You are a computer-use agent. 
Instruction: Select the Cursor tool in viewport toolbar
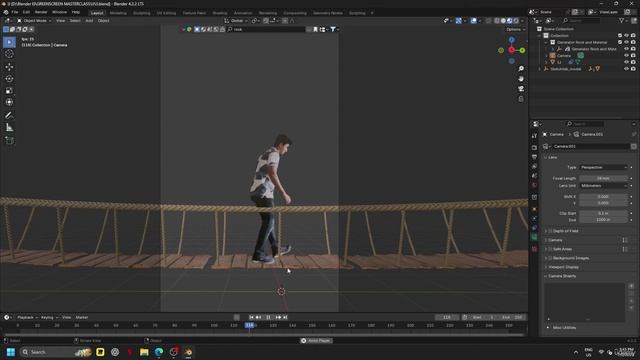(9, 54)
